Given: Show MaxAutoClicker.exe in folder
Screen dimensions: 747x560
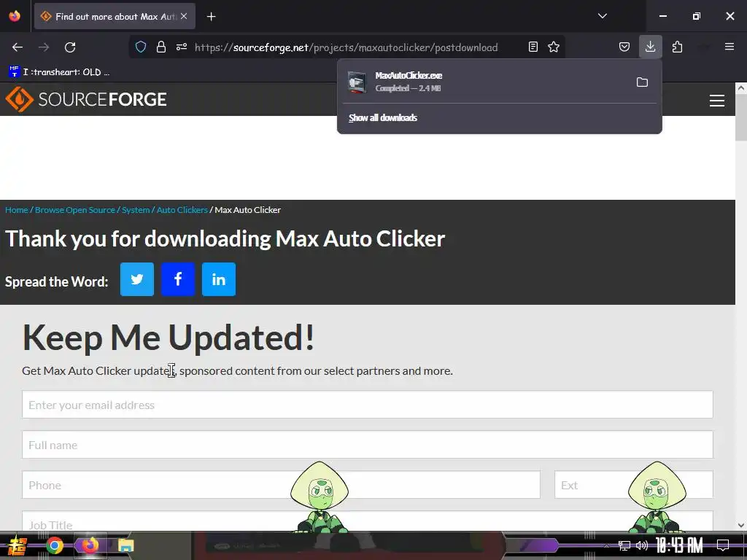Looking at the screenshot, I should 642,82.
